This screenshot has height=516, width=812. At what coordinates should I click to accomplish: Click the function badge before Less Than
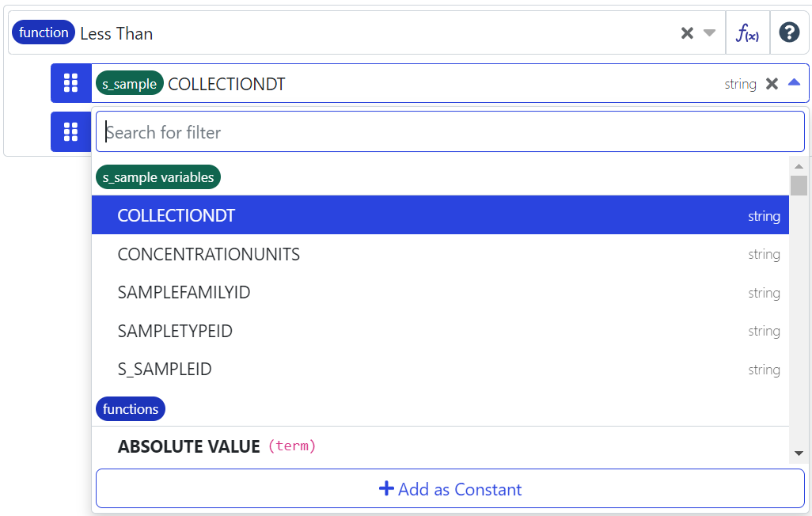pyautogui.click(x=44, y=32)
